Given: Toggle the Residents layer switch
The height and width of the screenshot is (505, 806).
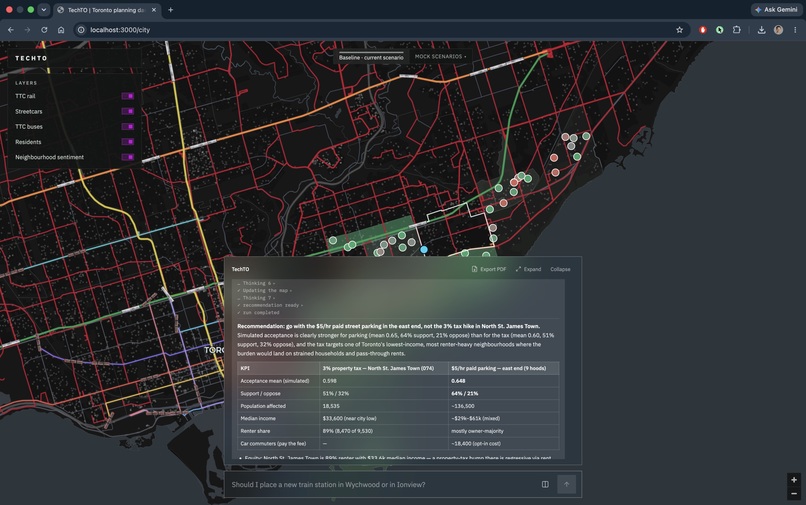Looking at the screenshot, I should pos(127,142).
